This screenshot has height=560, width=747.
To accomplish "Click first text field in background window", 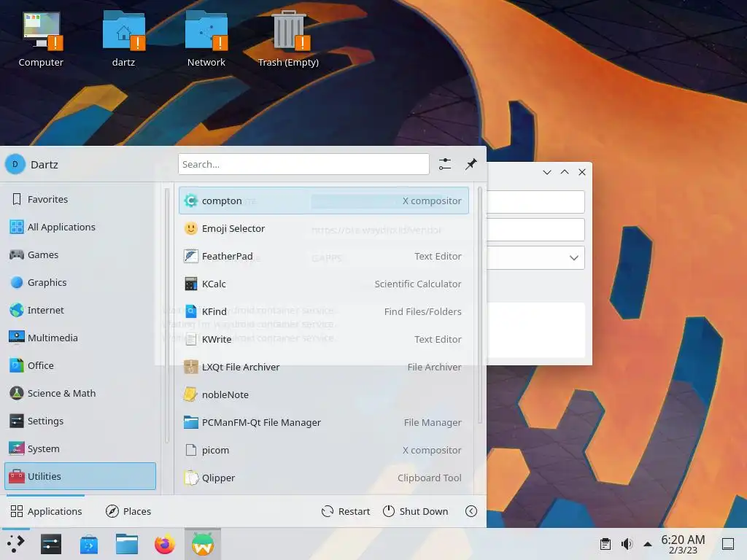I will pyautogui.click(x=535, y=202).
